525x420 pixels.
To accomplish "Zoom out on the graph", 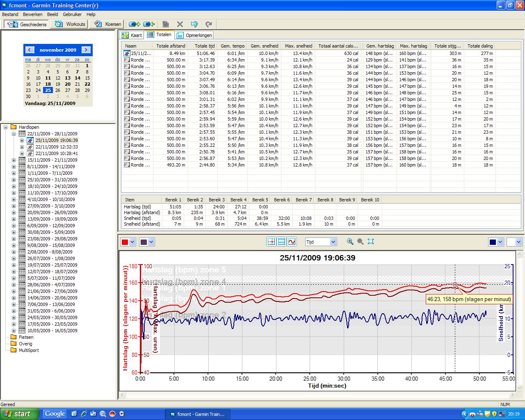I will tap(360, 242).
